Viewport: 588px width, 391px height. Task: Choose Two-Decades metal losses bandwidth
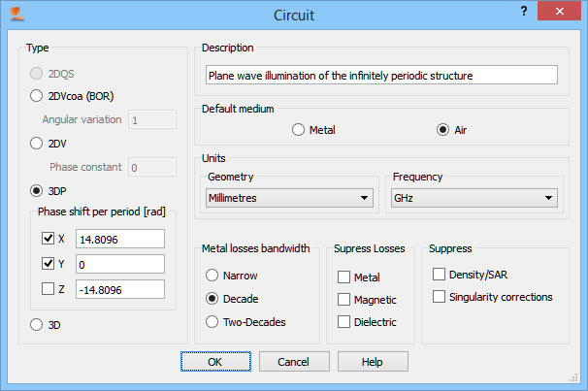pyautogui.click(x=212, y=321)
